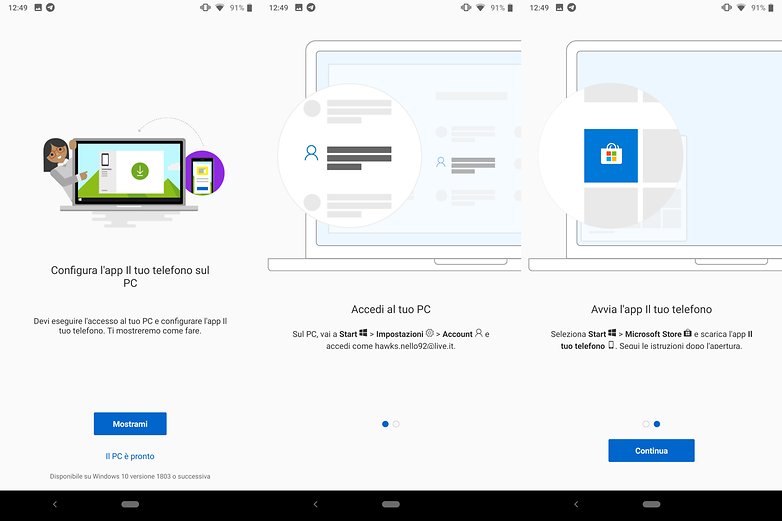Tap 'Devi eseguire l'accesso al tuo PC' description

[130, 326]
